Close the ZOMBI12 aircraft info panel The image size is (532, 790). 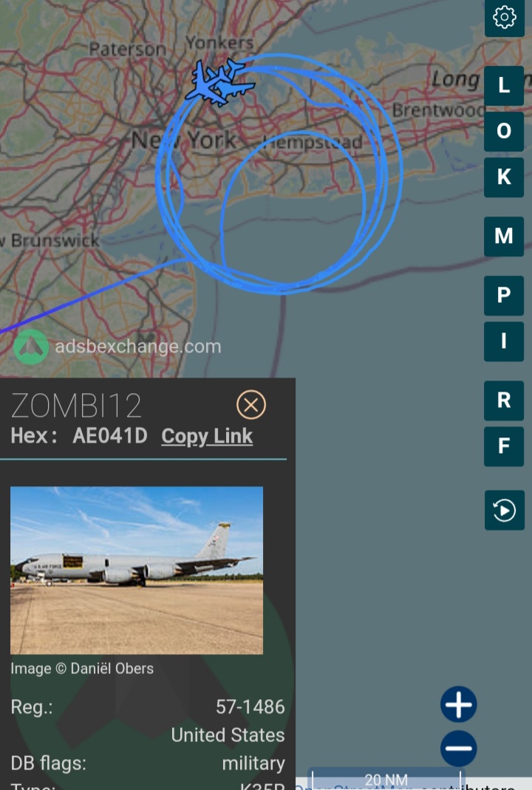(251, 404)
